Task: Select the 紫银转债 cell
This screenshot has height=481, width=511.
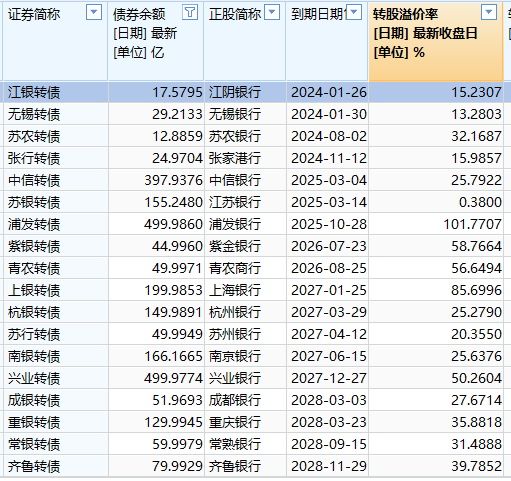Action: click(x=56, y=246)
